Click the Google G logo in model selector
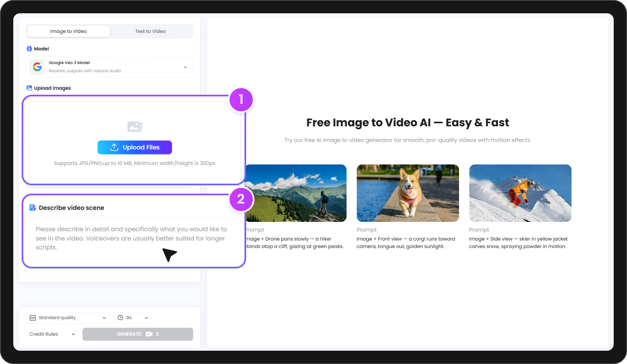Screen dimensions: 627x364 tap(37, 66)
